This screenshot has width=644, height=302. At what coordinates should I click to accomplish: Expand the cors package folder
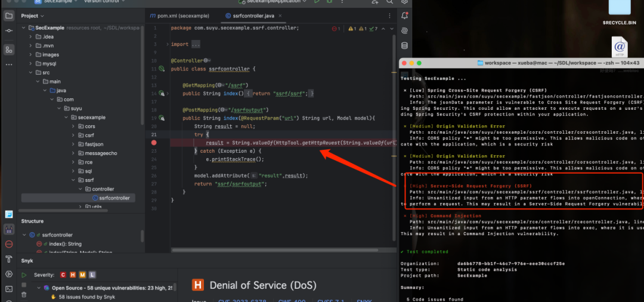tap(72, 127)
